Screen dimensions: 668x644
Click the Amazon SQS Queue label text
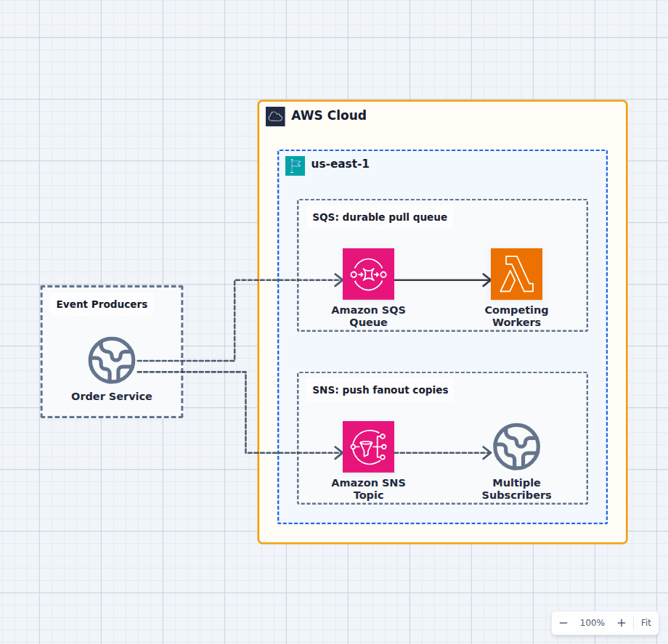tap(368, 316)
